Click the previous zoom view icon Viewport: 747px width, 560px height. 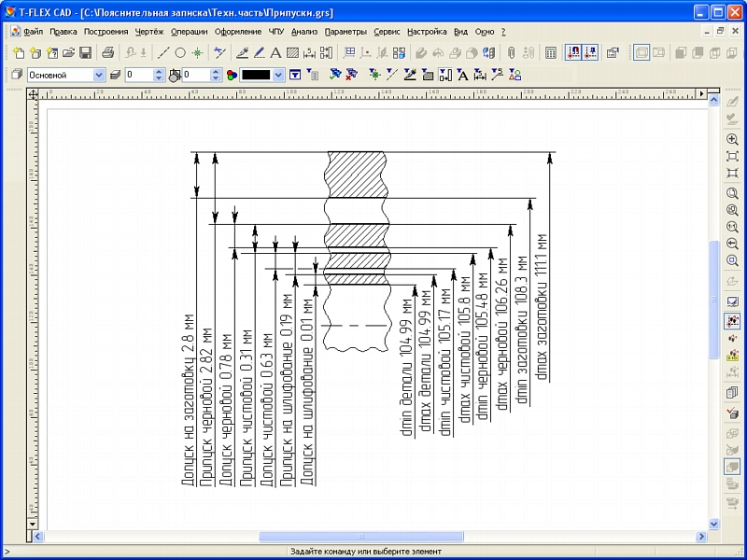coord(732,244)
